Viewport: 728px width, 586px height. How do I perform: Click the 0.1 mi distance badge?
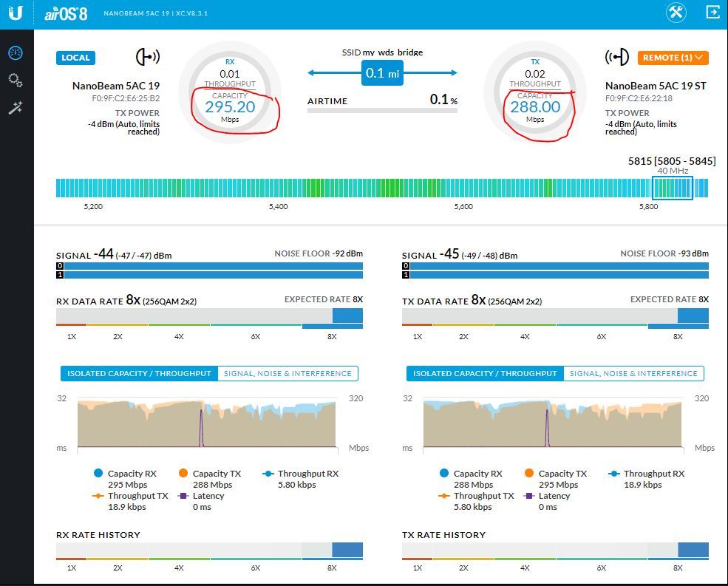(382, 73)
